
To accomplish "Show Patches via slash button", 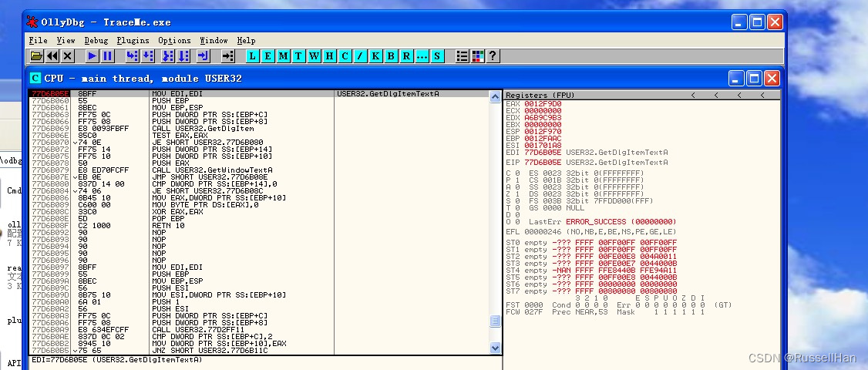I will [x=360, y=56].
